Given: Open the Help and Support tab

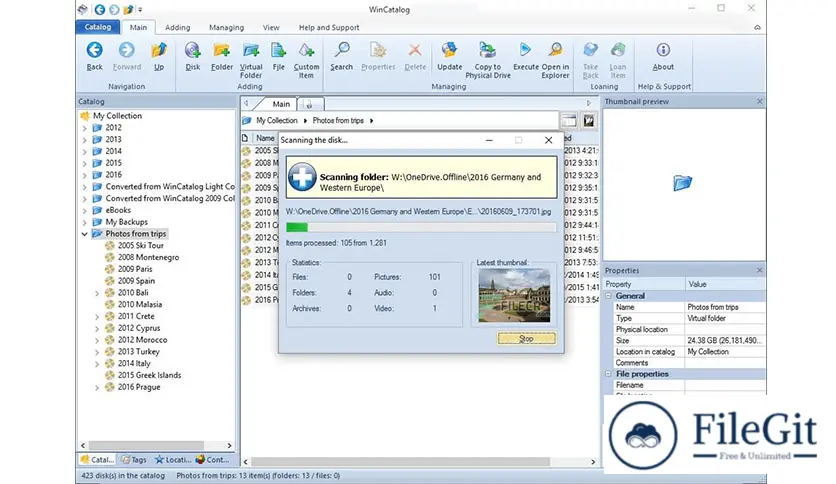Looking at the screenshot, I should (329, 27).
